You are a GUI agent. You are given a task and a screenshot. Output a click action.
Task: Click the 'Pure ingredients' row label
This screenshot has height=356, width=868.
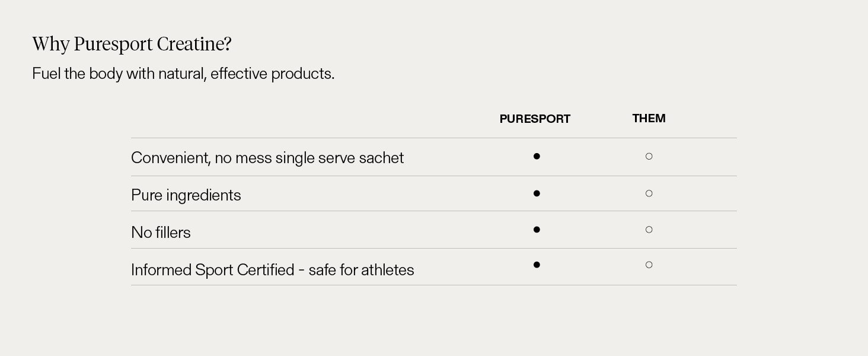click(x=186, y=195)
